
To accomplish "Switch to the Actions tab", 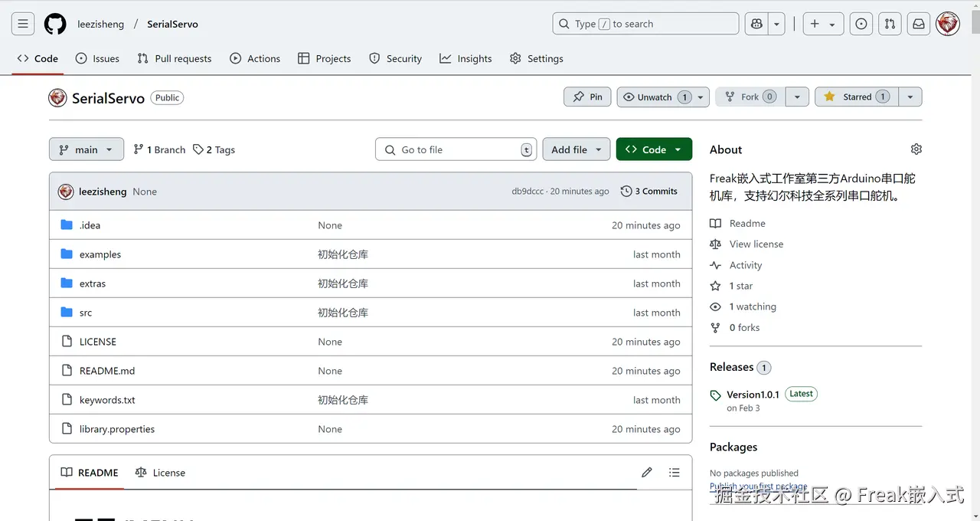I will pyautogui.click(x=255, y=58).
